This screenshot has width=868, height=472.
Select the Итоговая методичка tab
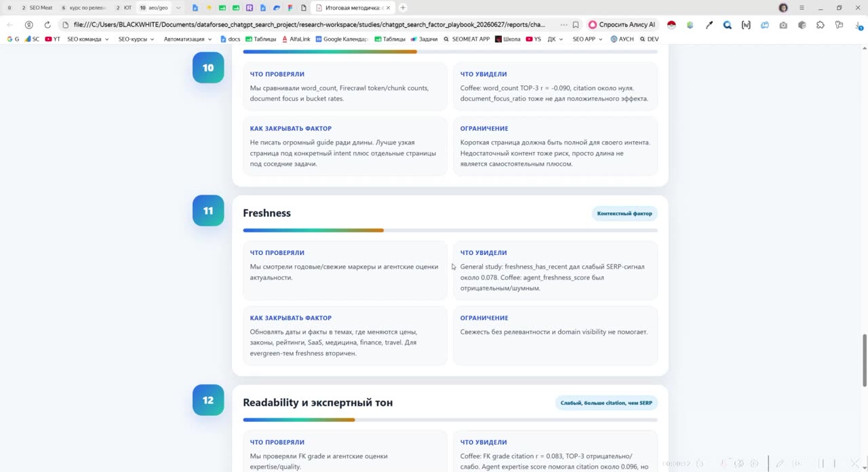tap(353, 7)
